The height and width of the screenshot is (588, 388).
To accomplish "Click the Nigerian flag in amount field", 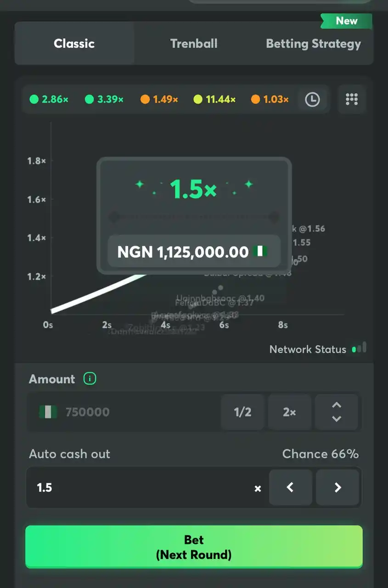I will [x=48, y=412].
